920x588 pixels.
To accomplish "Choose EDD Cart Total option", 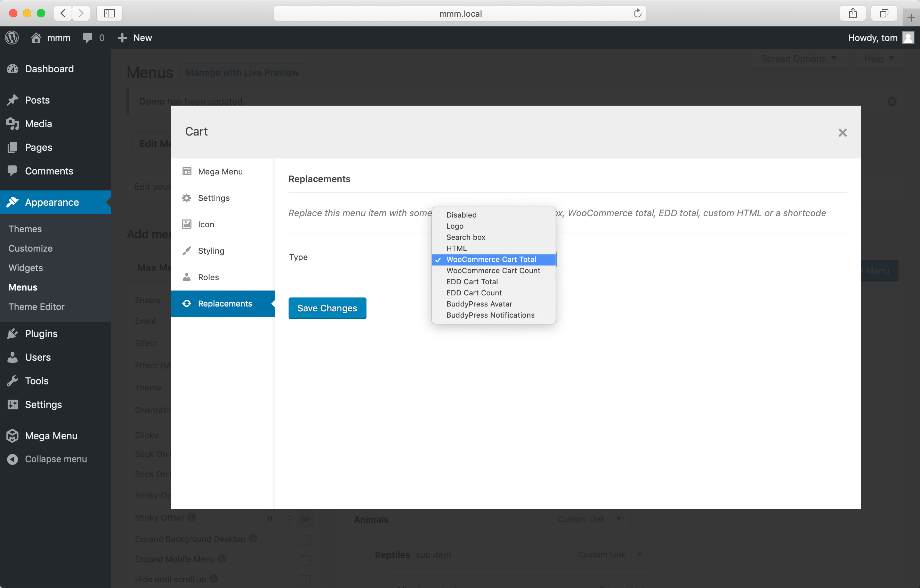I will click(x=494, y=281).
